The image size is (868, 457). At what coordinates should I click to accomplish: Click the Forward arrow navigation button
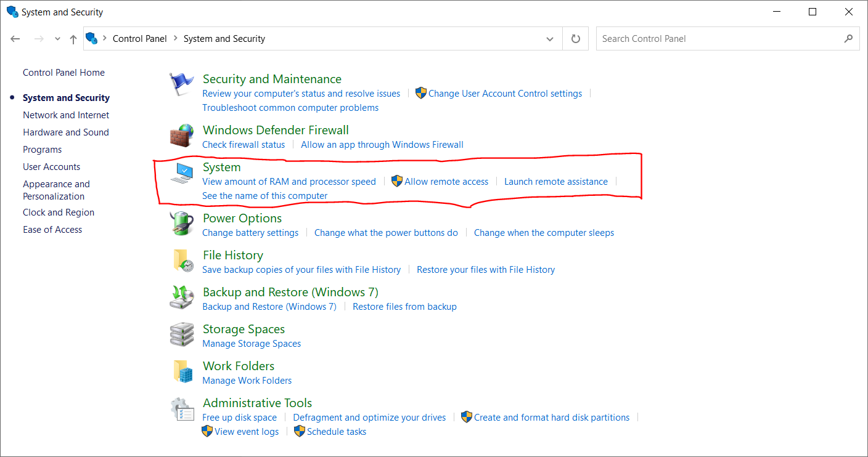pyautogui.click(x=39, y=39)
